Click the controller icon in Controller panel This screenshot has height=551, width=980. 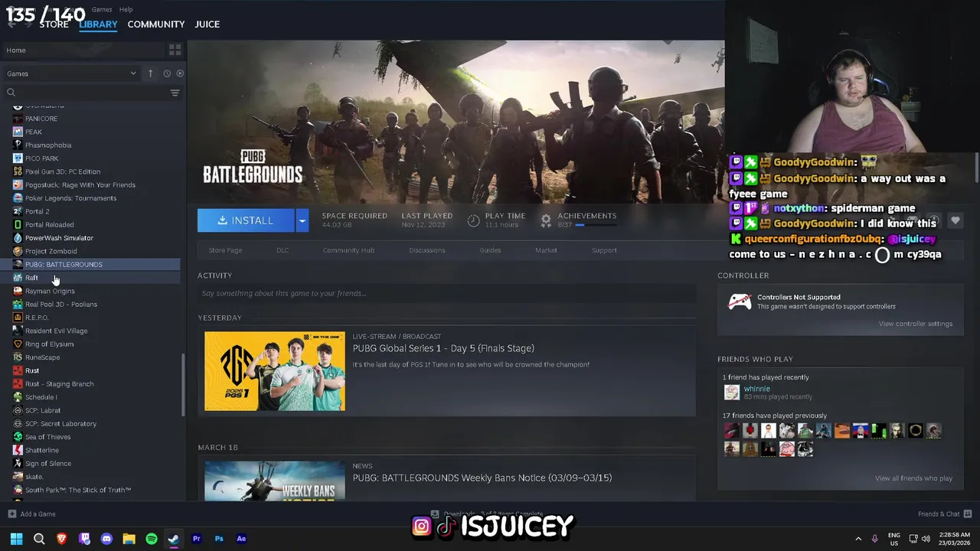click(x=739, y=302)
